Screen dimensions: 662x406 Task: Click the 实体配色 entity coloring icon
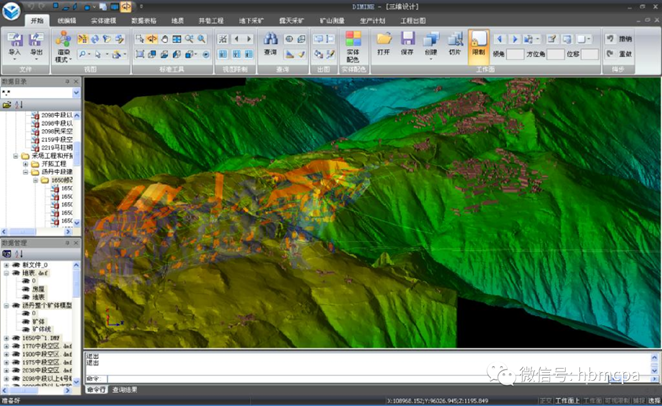353,44
